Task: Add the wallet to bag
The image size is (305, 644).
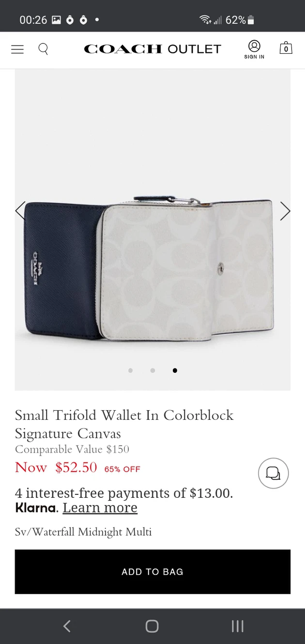Action: tap(152, 572)
